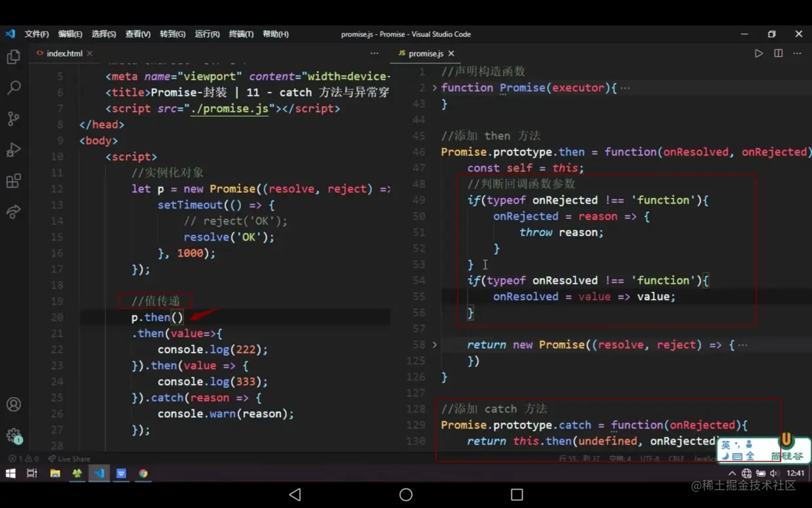Click the VS Code logo in title bar
The height and width of the screenshot is (508, 812).
click(10, 33)
